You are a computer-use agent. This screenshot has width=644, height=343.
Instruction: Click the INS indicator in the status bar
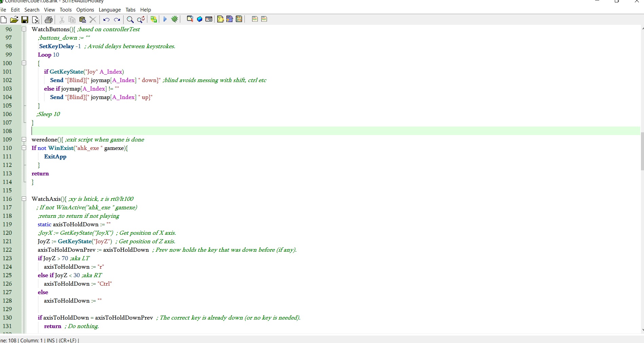pos(51,340)
